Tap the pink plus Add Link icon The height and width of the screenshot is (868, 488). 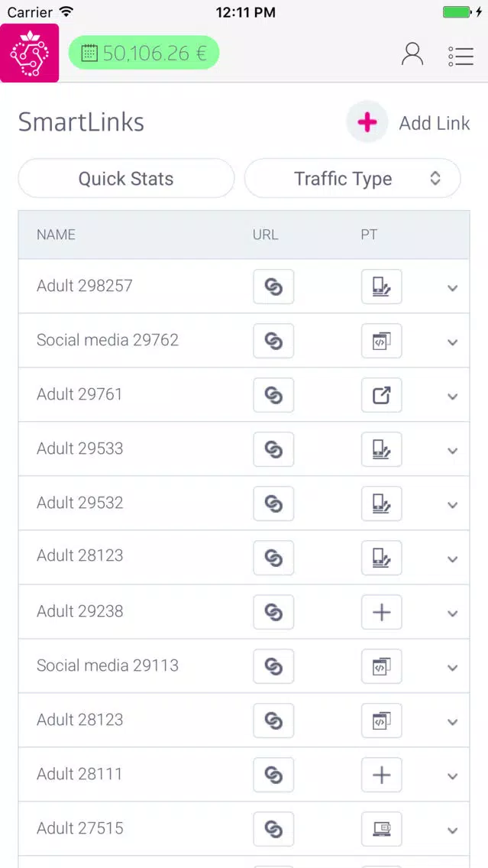click(367, 122)
